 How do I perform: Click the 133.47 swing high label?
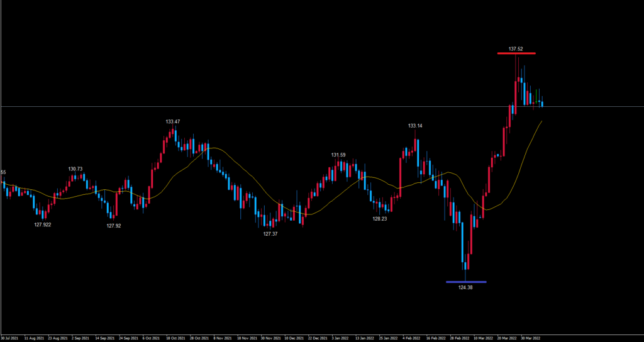coord(173,121)
